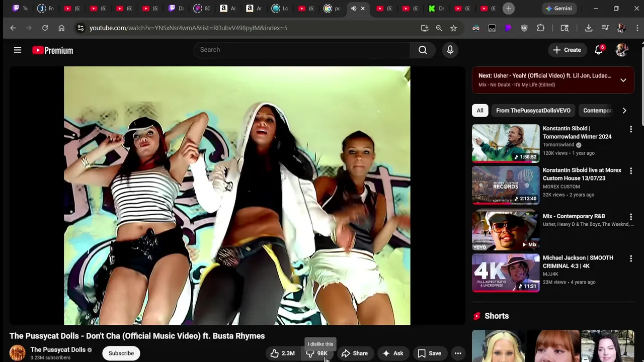
Task: Open Konstantin Sibold Morex Custom House thumbnail
Action: [x=506, y=185]
